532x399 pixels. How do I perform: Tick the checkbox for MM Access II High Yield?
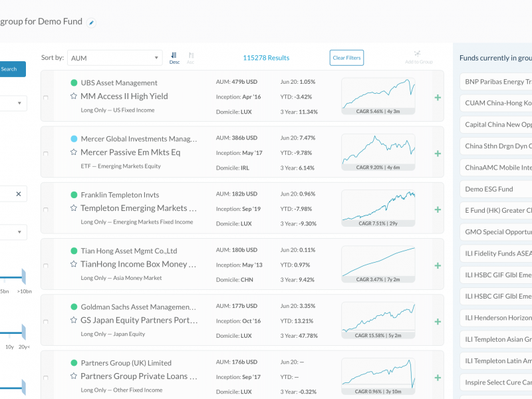46,98
